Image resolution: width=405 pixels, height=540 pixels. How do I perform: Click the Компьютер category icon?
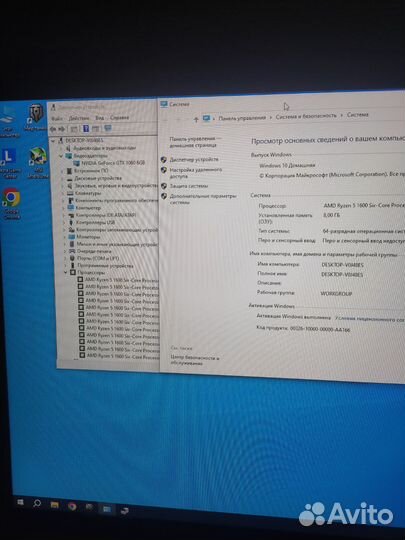point(71,208)
